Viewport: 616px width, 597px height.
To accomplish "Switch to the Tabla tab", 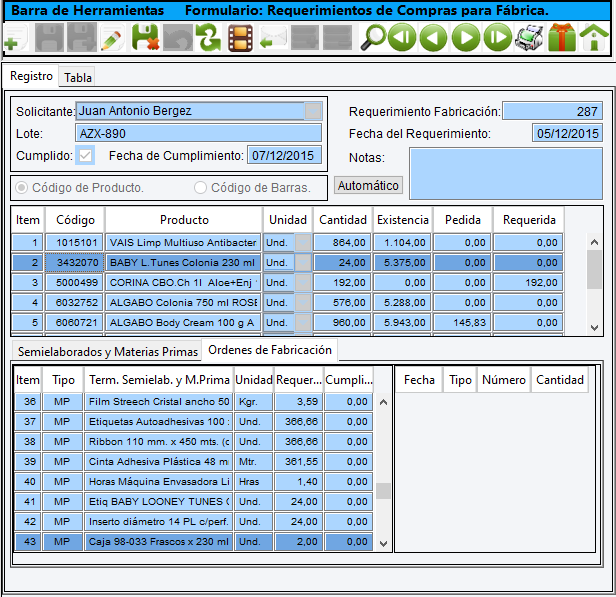I will (78, 78).
